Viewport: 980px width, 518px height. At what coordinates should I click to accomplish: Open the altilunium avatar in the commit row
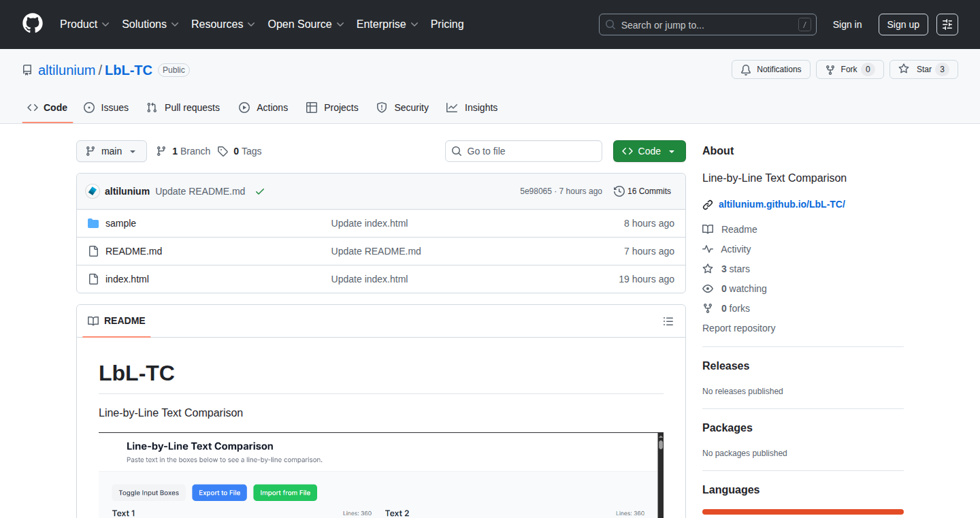coord(93,191)
